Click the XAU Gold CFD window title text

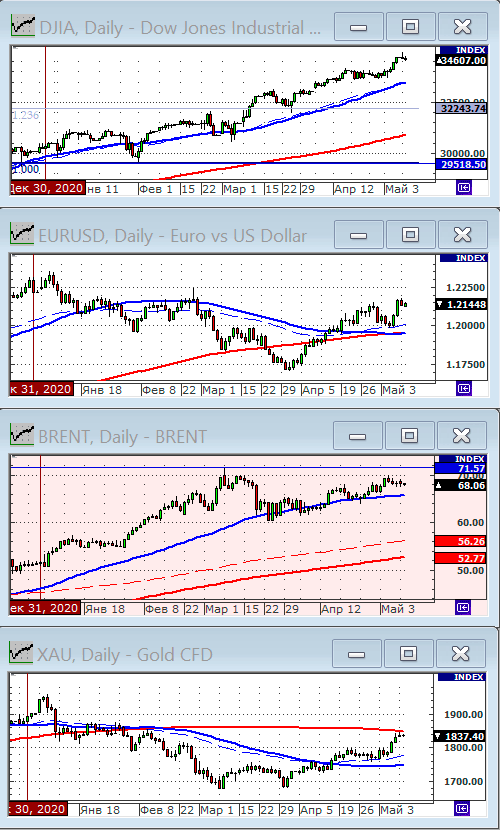(125, 655)
